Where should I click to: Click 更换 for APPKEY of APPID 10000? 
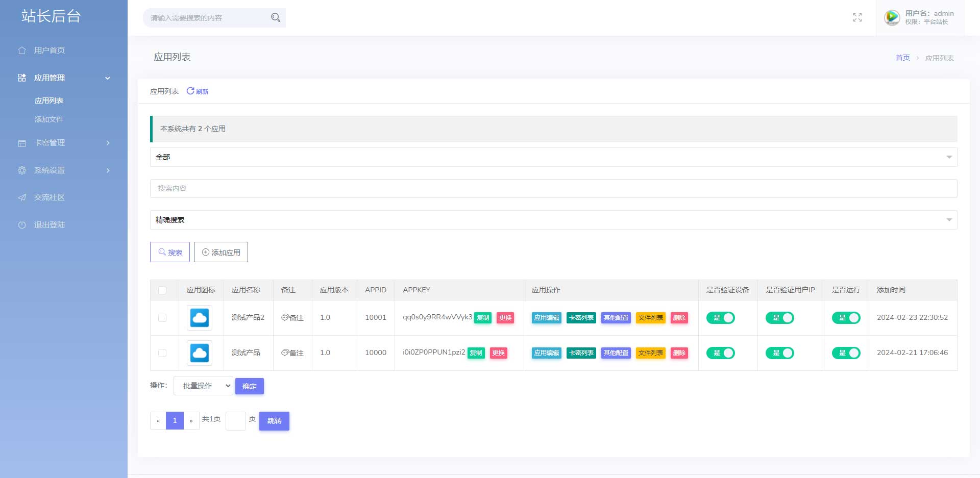[x=498, y=353]
